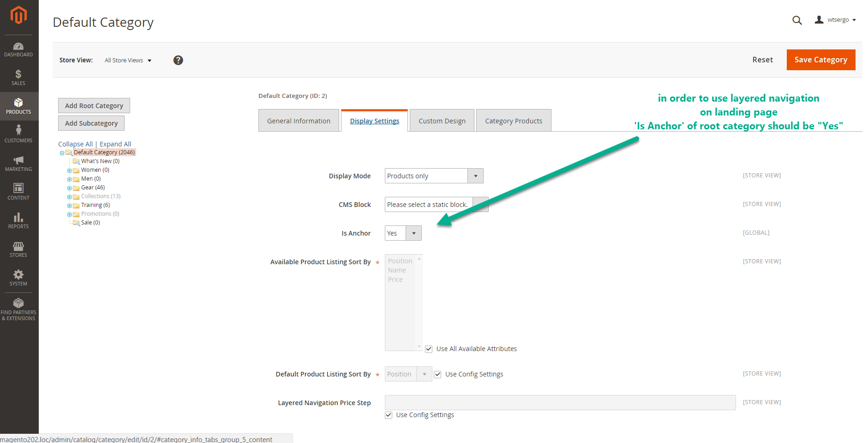Select What's New (0) tree item
This screenshot has width=868, height=443.
pyautogui.click(x=100, y=161)
